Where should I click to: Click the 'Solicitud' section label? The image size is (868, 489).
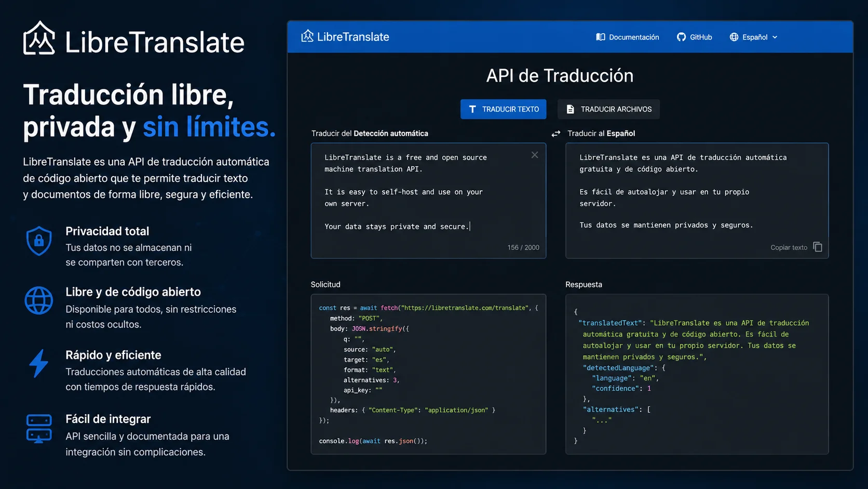coord(325,284)
